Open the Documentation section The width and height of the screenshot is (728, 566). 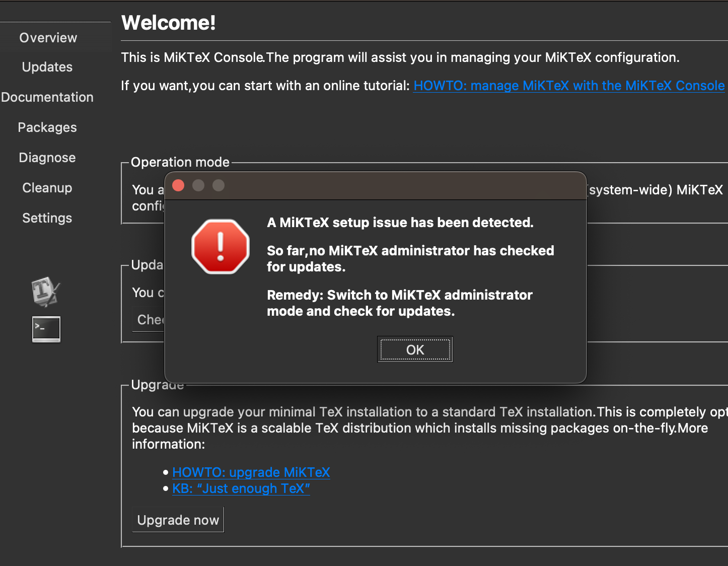pos(48,97)
